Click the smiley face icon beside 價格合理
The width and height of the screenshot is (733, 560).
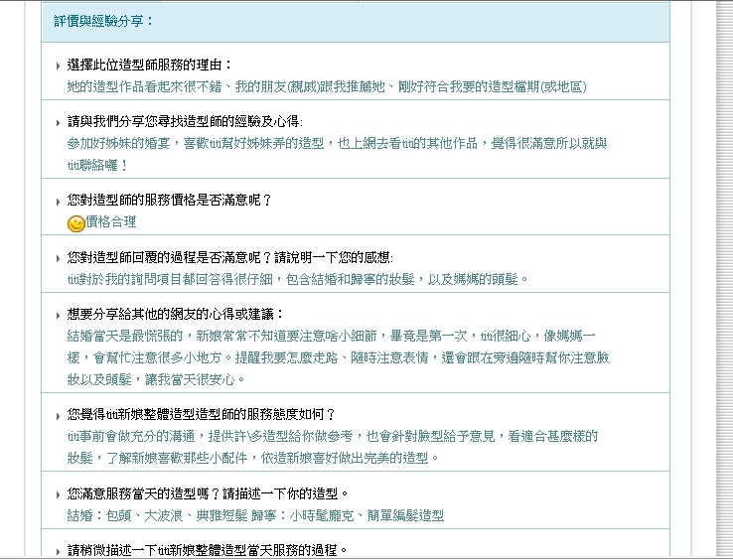pyautogui.click(x=75, y=223)
